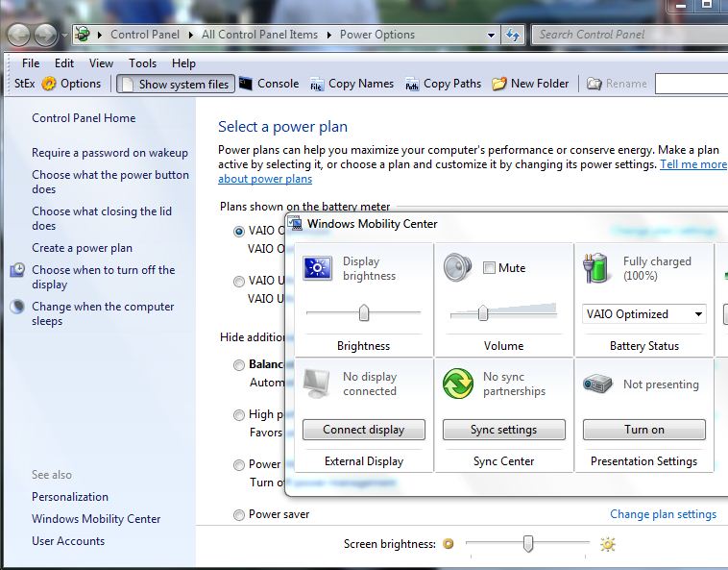Open Choose what closing the lid does
The width and height of the screenshot is (728, 570).
(x=102, y=218)
